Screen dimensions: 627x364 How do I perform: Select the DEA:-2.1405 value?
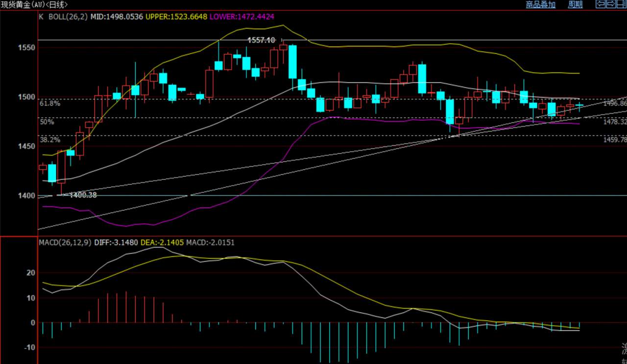163,242
